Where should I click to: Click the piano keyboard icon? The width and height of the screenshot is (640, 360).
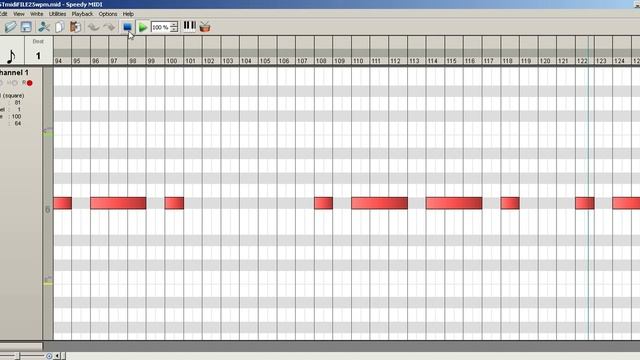(189, 26)
